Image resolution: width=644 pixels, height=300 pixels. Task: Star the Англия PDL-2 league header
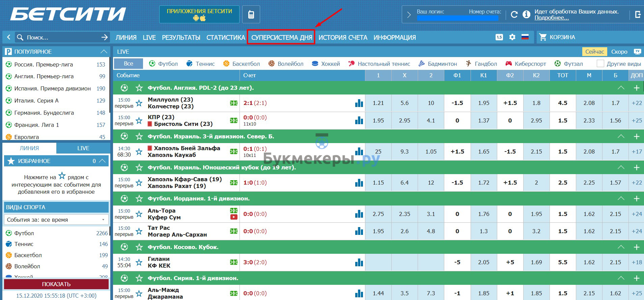click(x=139, y=88)
